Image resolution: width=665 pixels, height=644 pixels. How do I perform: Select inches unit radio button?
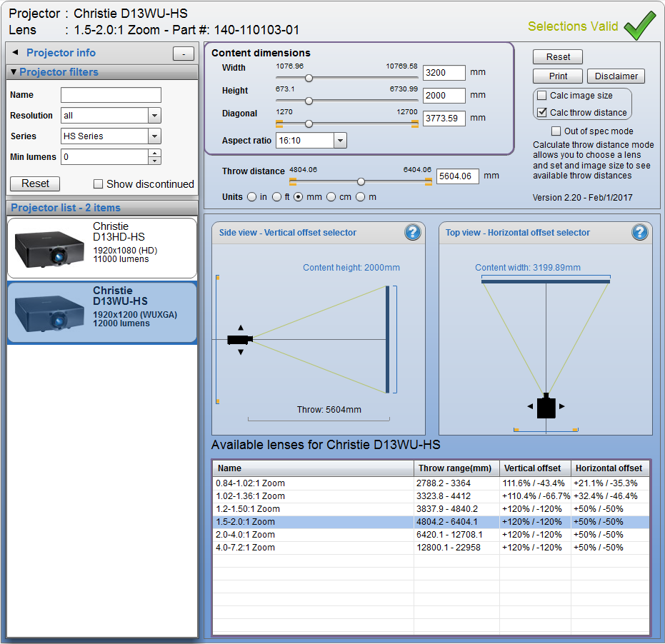point(252,197)
